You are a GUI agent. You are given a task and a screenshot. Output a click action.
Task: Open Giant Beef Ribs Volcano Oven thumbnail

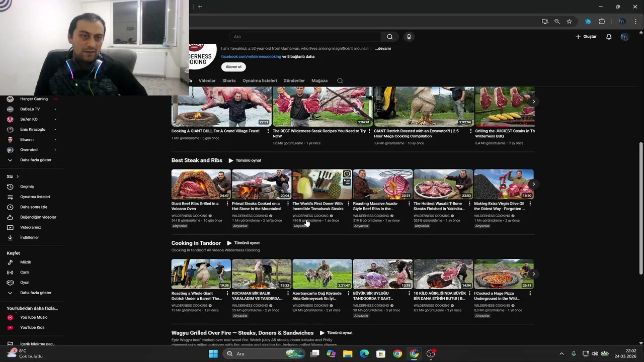(x=201, y=184)
